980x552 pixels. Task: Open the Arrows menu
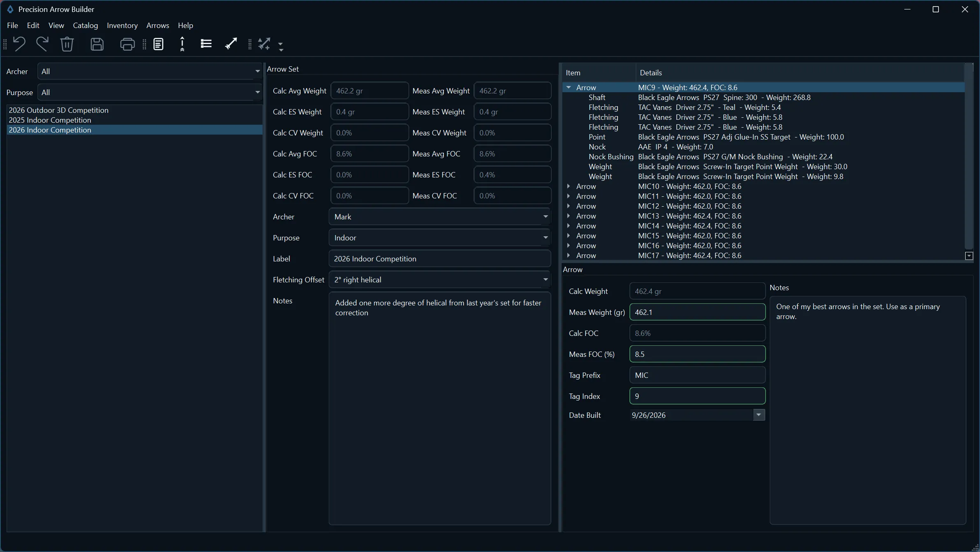tap(158, 25)
